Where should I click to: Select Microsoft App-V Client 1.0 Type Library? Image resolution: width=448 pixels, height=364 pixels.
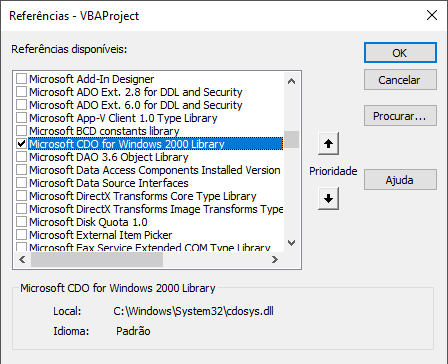pos(123,118)
